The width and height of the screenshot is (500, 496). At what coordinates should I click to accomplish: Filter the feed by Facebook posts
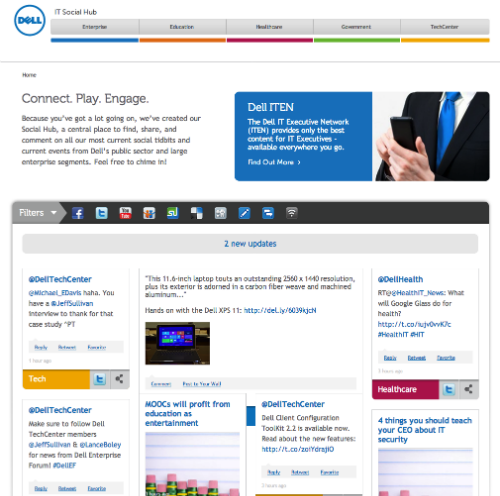click(78, 213)
